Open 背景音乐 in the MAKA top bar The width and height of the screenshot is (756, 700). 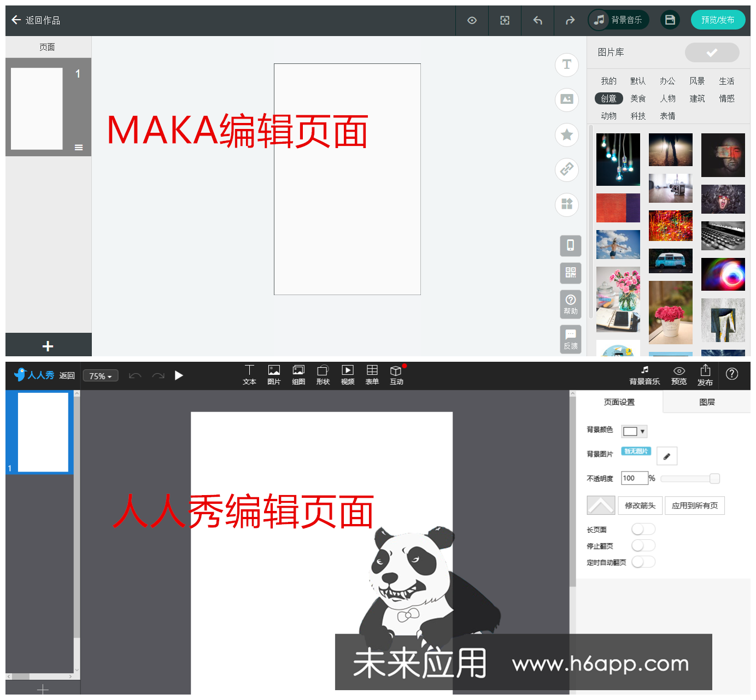coord(619,20)
